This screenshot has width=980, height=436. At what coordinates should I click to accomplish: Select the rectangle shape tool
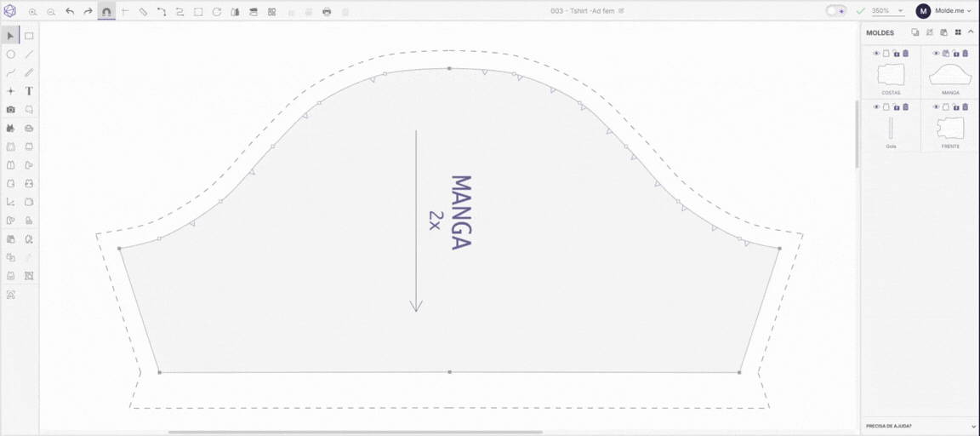click(x=29, y=36)
